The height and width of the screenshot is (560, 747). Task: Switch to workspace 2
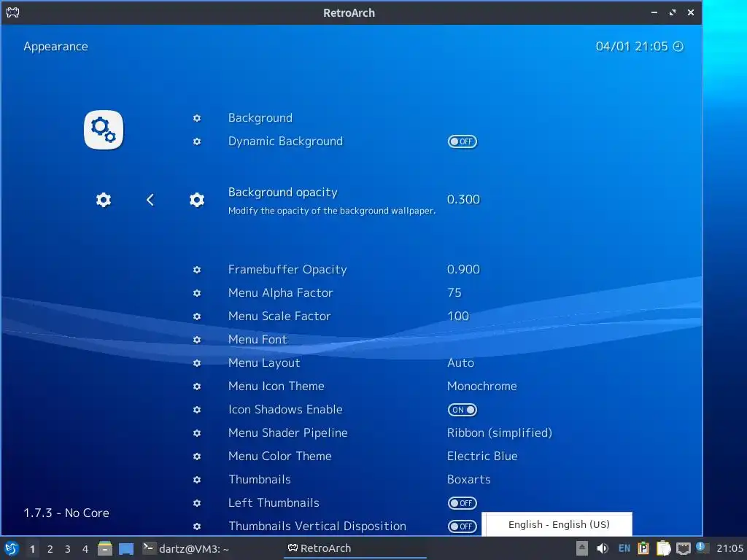50,549
